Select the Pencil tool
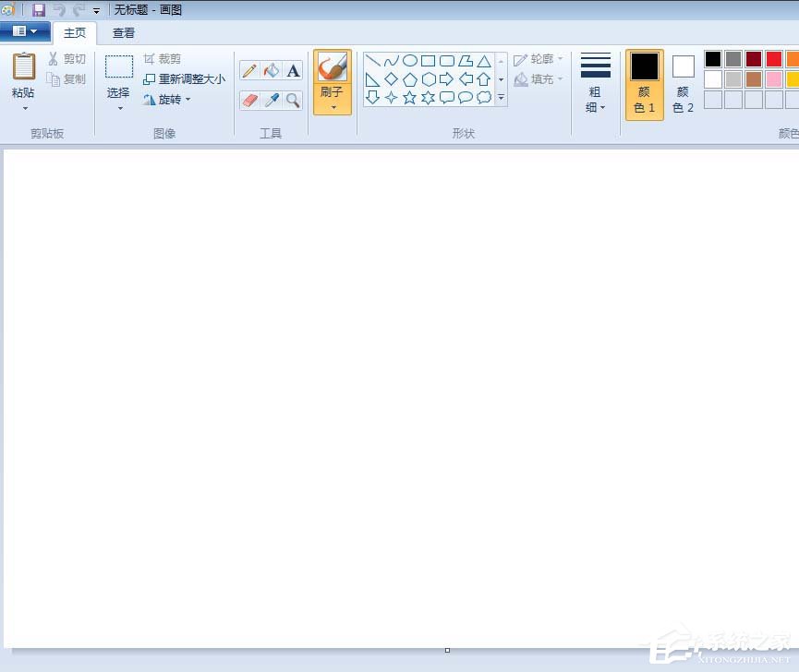799x672 pixels. tap(249, 70)
